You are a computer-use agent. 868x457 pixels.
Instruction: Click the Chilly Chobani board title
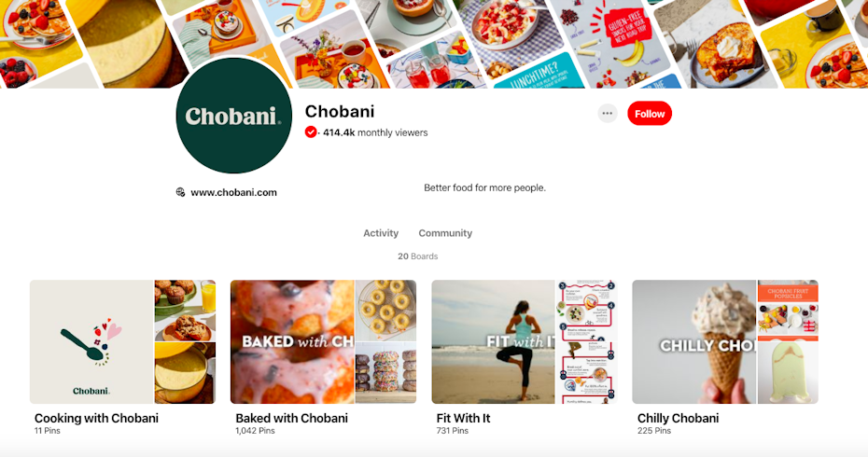click(679, 418)
